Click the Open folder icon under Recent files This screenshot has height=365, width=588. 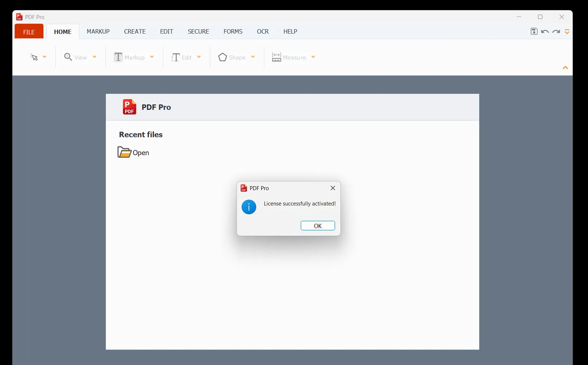(x=124, y=152)
